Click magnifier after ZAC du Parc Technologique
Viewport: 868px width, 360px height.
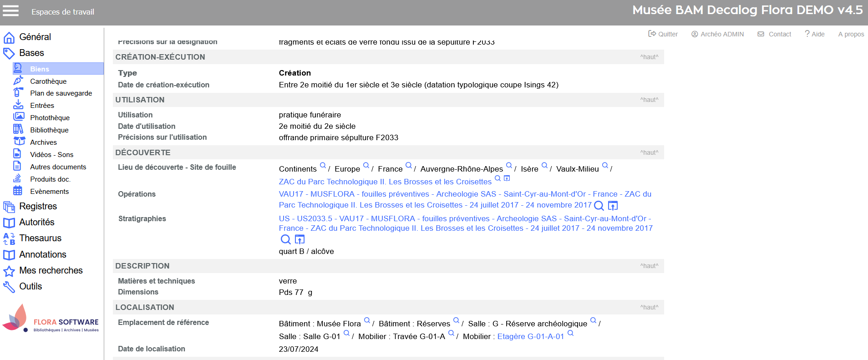click(x=497, y=178)
